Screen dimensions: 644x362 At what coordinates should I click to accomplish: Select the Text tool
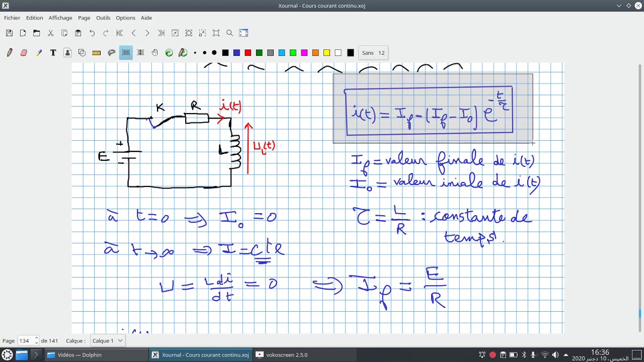coord(53,53)
